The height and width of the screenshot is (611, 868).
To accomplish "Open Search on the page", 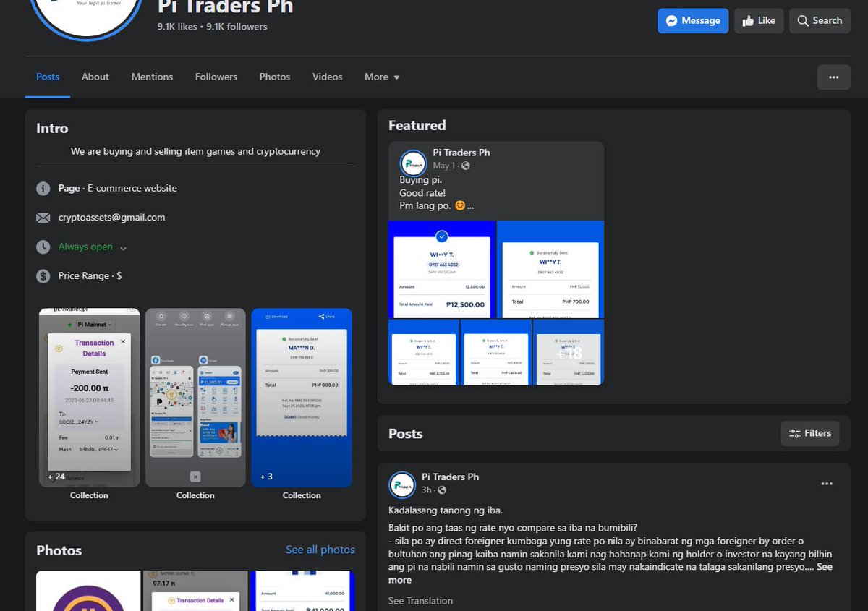I will [x=820, y=21].
